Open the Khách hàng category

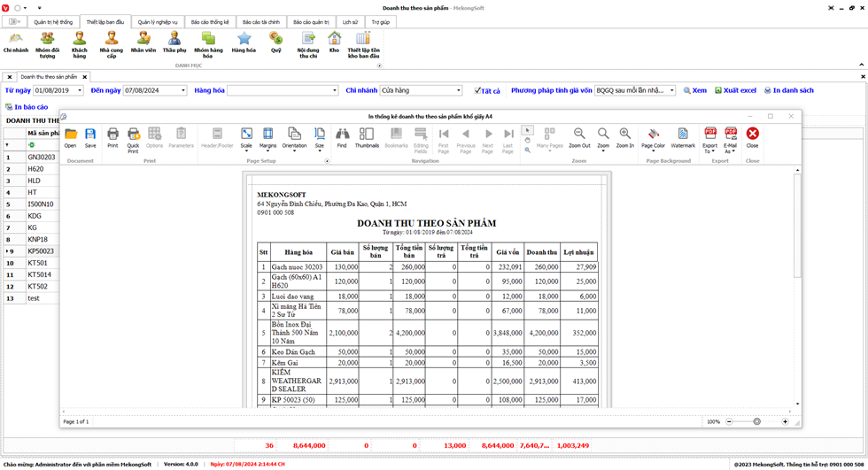coord(80,42)
